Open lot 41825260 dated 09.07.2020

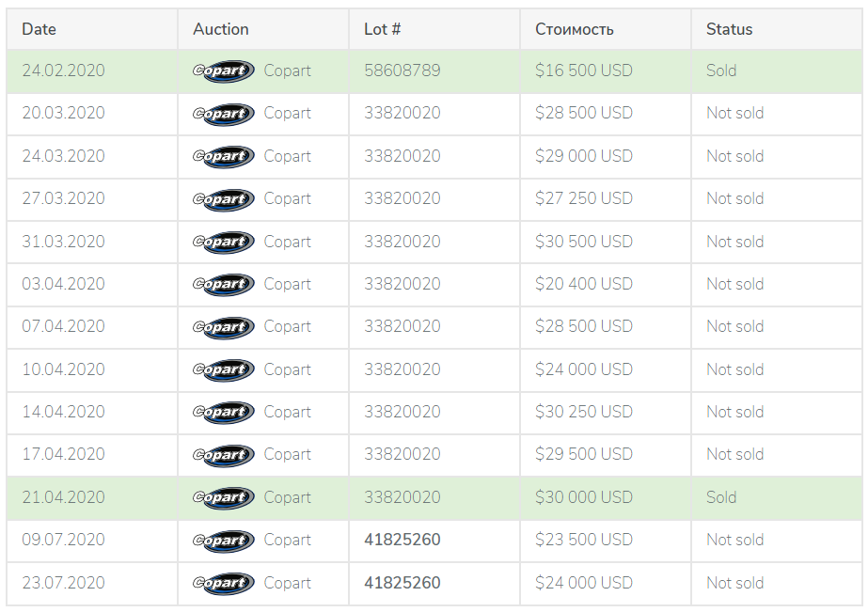(x=402, y=540)
